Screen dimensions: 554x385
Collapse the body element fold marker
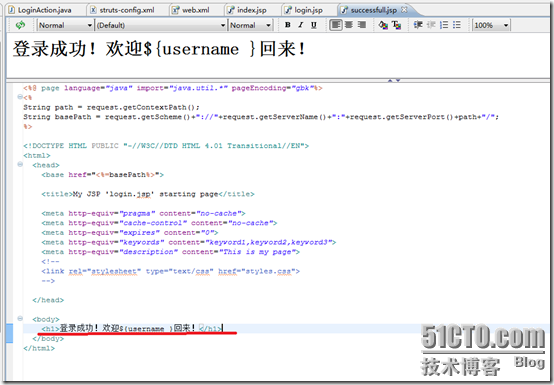[x=20, y=318]
